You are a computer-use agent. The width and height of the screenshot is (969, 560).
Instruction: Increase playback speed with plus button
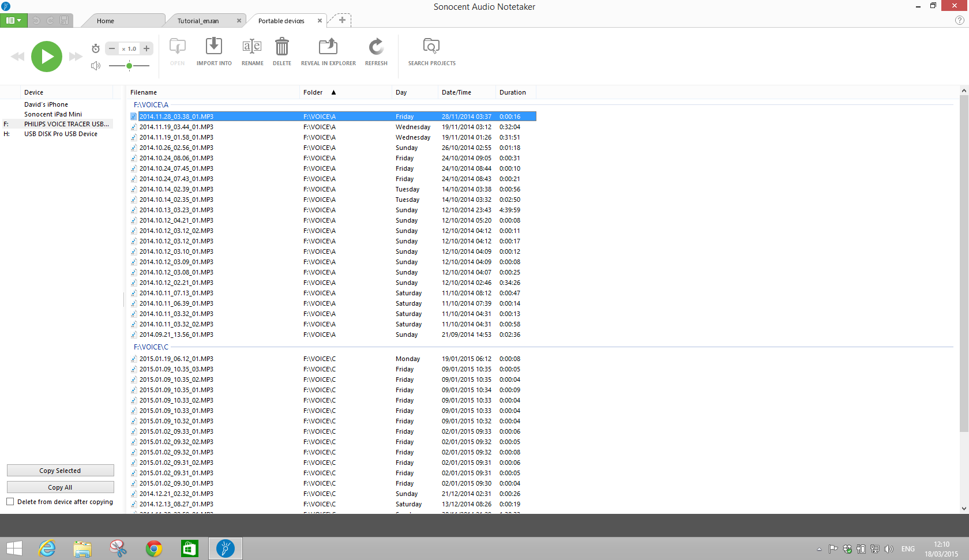point(147,49)
